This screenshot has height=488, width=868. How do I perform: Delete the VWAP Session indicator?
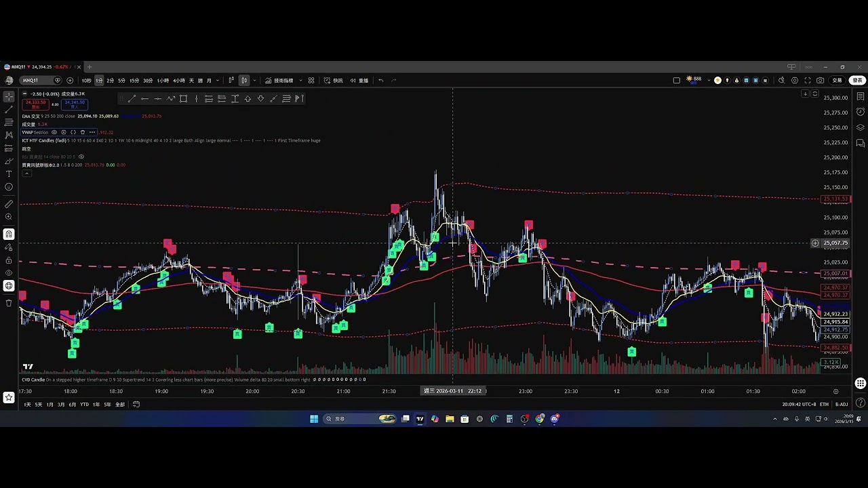coord(83,132)
